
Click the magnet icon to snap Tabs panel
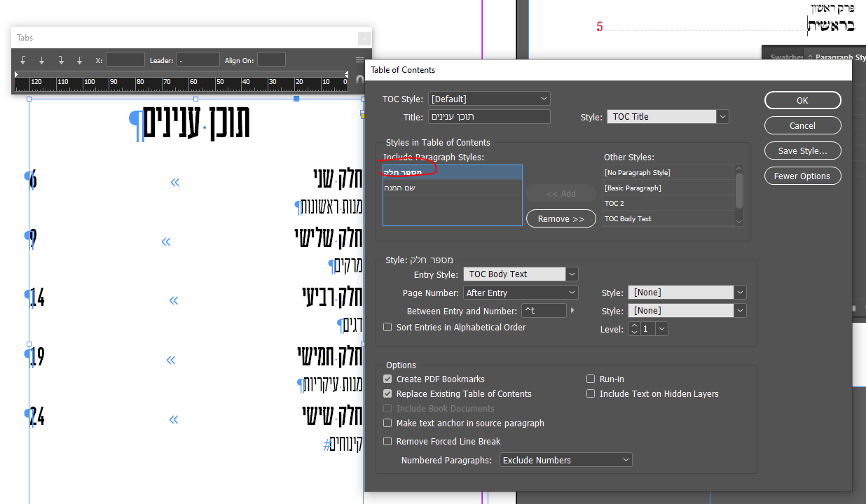click(360, 80)
